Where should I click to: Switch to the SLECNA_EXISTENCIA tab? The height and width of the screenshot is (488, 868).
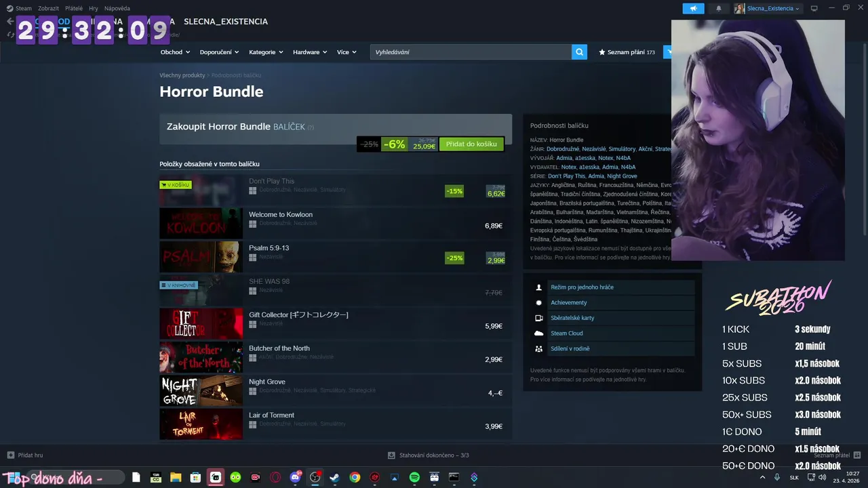pos(226,22)
